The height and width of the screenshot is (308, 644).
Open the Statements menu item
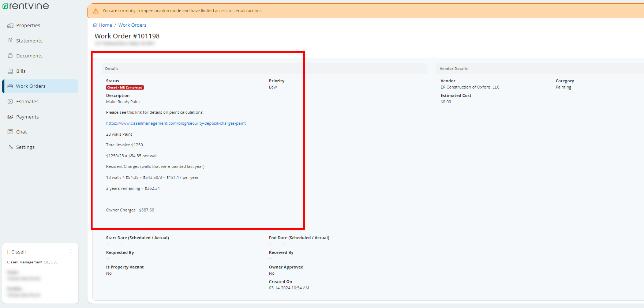29,41
